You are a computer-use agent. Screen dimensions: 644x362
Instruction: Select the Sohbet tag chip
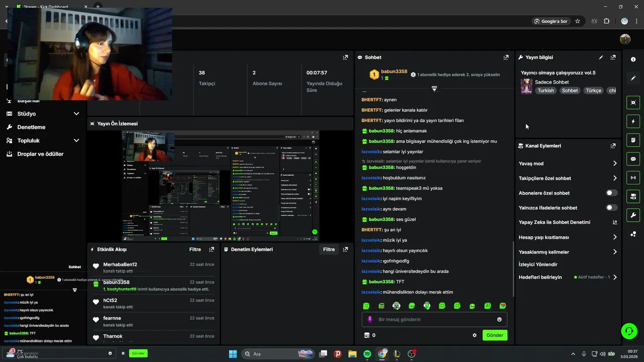(x=570, y=90)
